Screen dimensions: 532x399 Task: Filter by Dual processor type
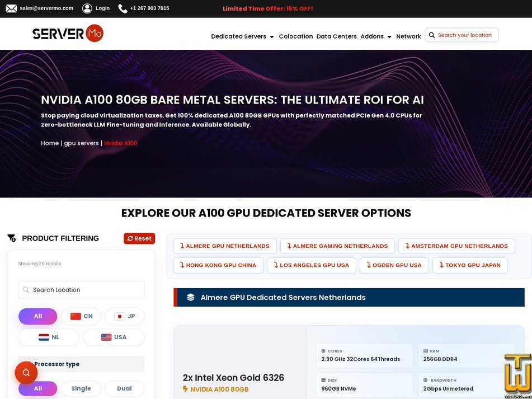click(x=125, y=388)
